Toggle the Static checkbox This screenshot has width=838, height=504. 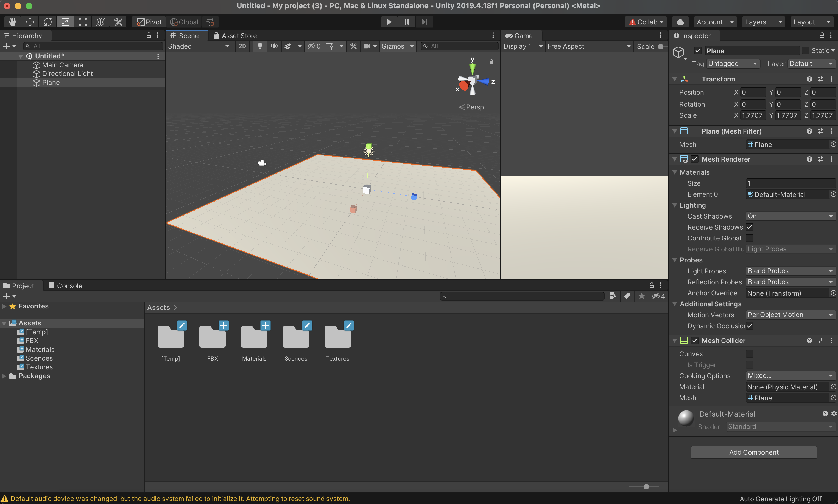pyautogui.click(x=805, y=51)
